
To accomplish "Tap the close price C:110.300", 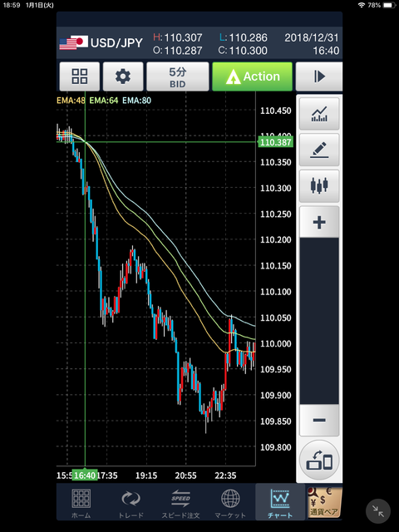I will point(244,51).
